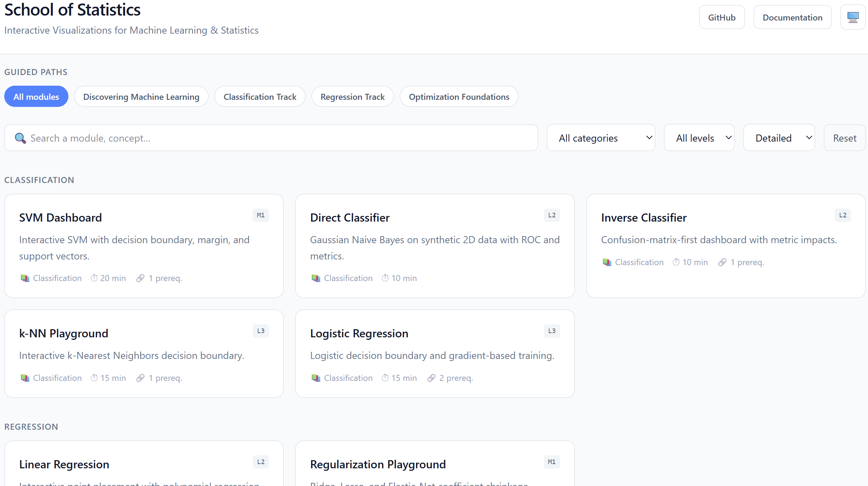Image resolution: width=868 pixels, height=486 pixels.
Task: Click the SVM Dashboard category books icon
Action: tap(25, 278)
